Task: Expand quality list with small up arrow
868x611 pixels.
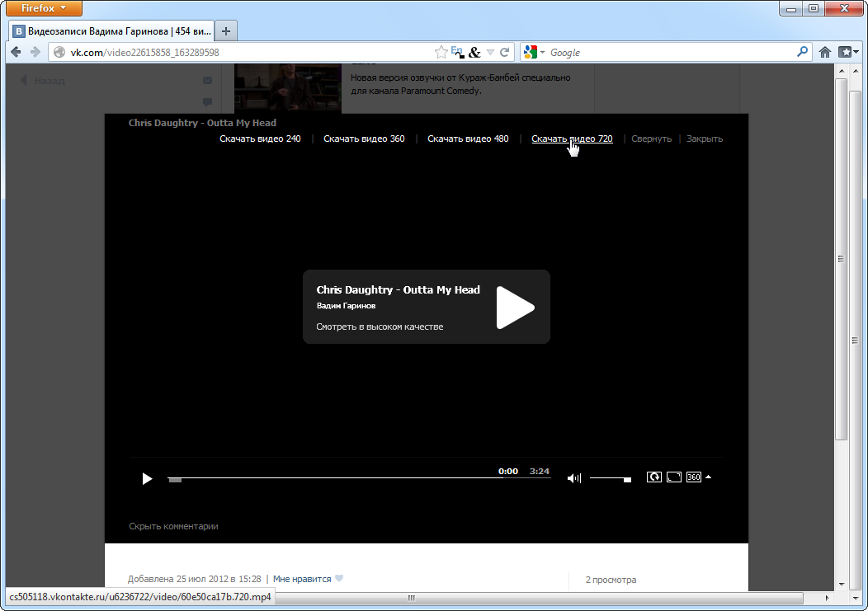Action: coord(708,477)
